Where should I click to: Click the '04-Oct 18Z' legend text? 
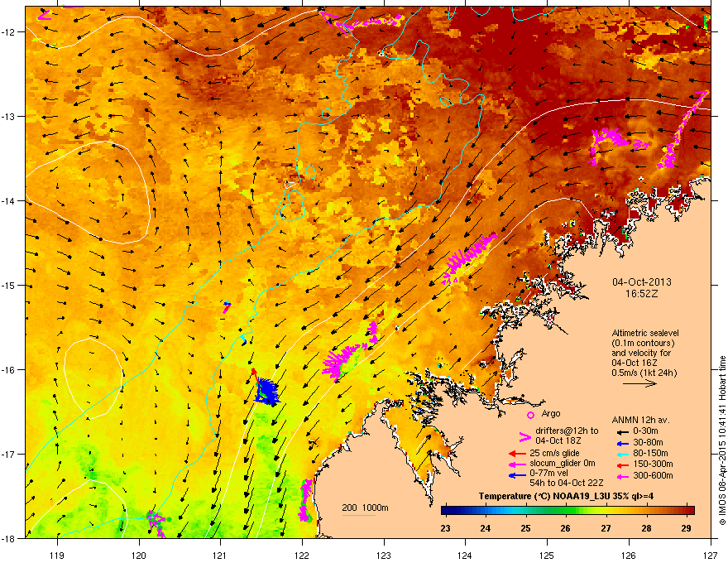pyautogui.click(x=558, y=440)
